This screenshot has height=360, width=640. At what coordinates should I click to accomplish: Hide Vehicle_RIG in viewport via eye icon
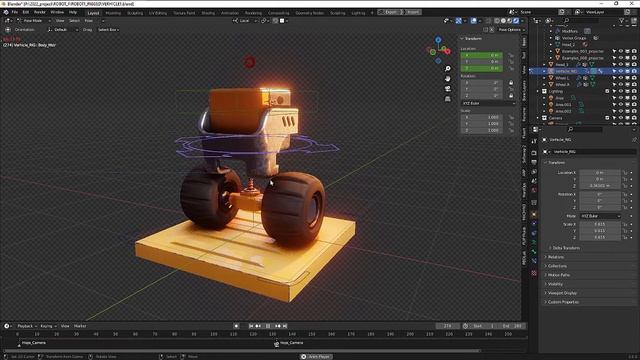pos(621,71)
